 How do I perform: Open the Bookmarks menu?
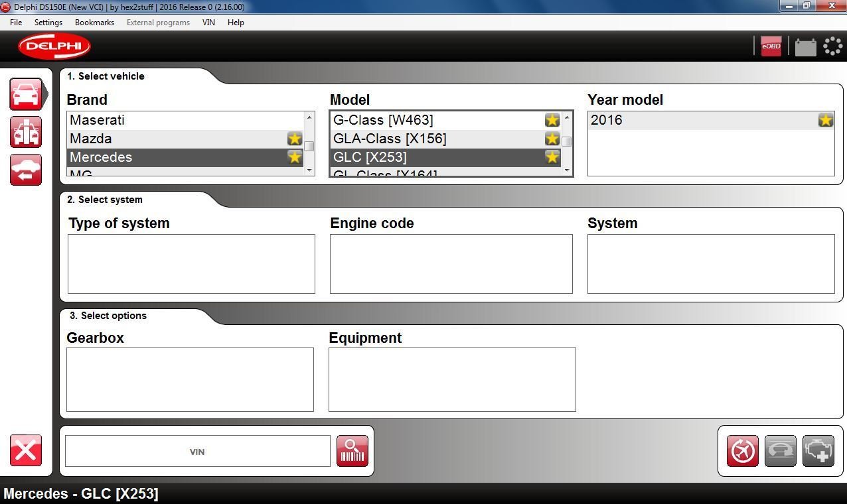pos(94,23)
